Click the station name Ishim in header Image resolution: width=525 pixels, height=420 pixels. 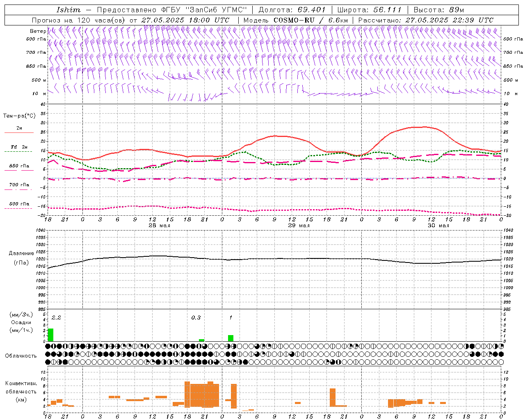[x=68, y=10]
